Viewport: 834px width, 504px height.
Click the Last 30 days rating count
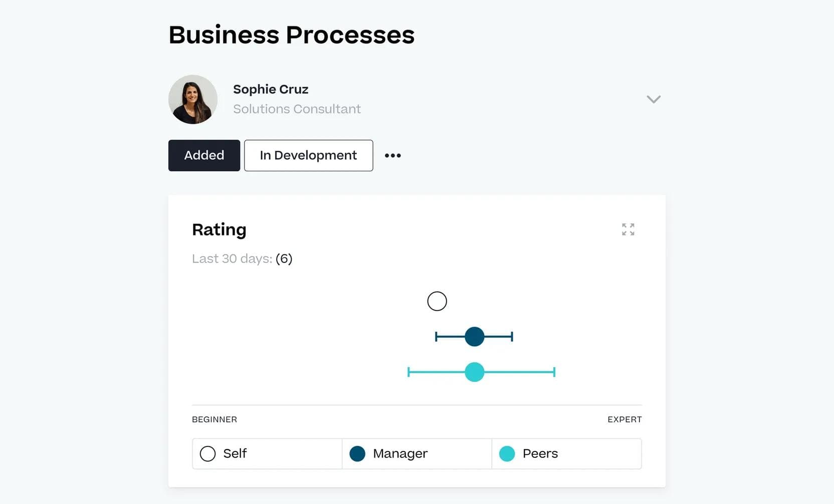284,259
